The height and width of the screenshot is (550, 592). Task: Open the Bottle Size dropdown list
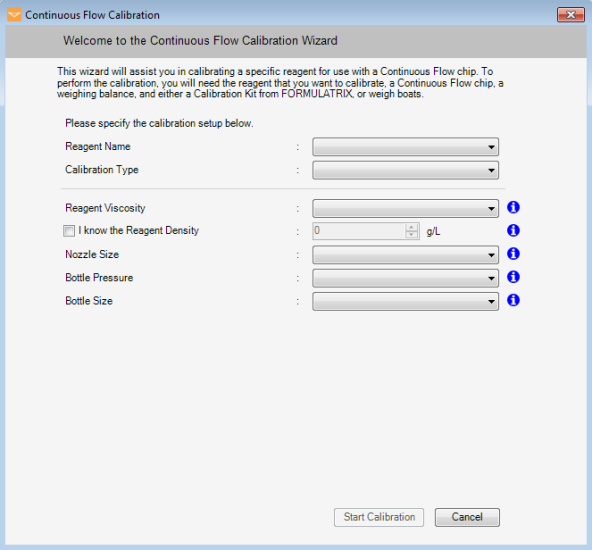[x=405, y=302]
